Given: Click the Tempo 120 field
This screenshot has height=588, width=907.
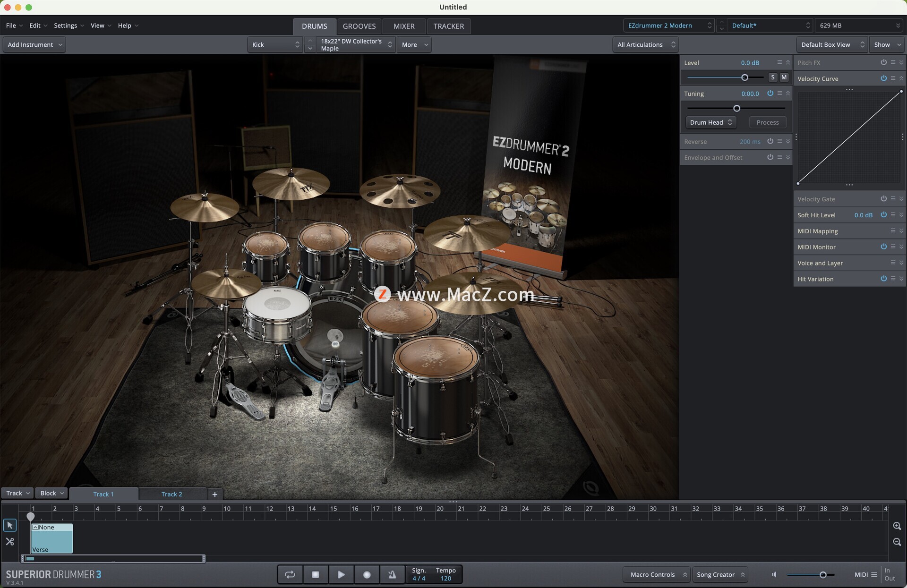Looking at the screenshot, I should [x=445, y=574].
